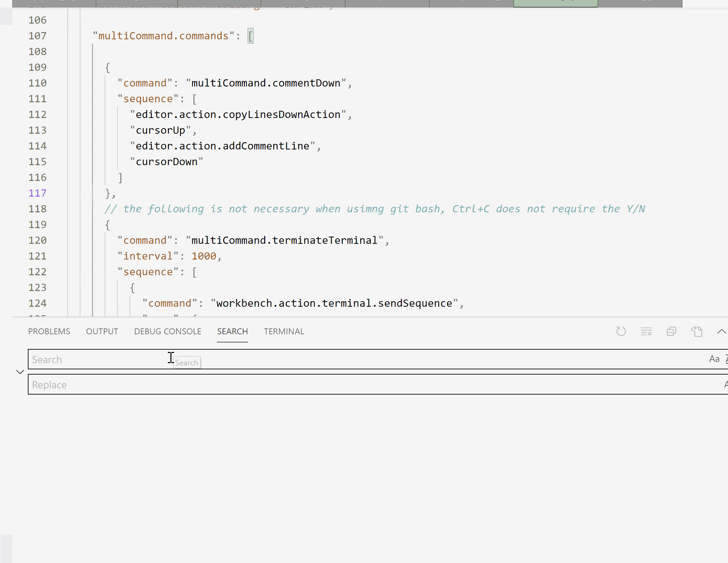The width and height of the screenshot is (728, 563).
Task: Click the Open in editor icon
Action: (696, 331)
